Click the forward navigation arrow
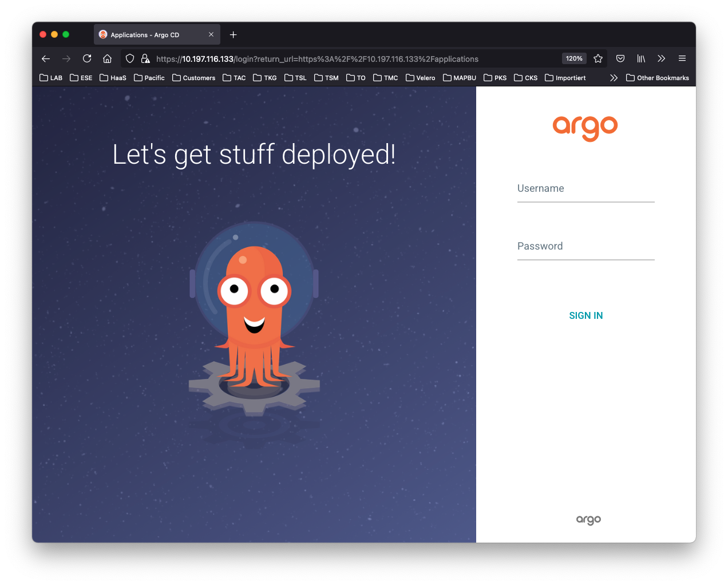This screenshot has width=728, height=585. coord(66,58)
